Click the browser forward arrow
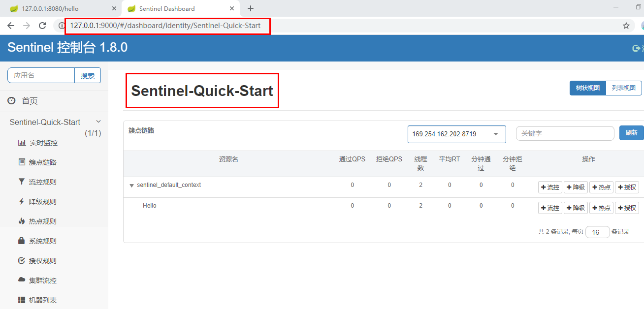Image resolution: width=644 pixels, height=309 pixels. click(x=27, y=26)
